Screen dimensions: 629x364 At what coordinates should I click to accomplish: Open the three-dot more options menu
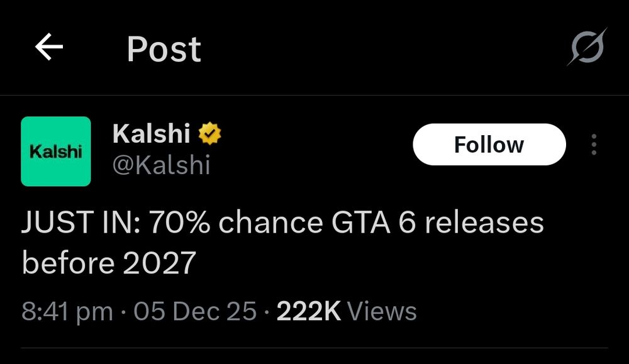coord(594,145)
